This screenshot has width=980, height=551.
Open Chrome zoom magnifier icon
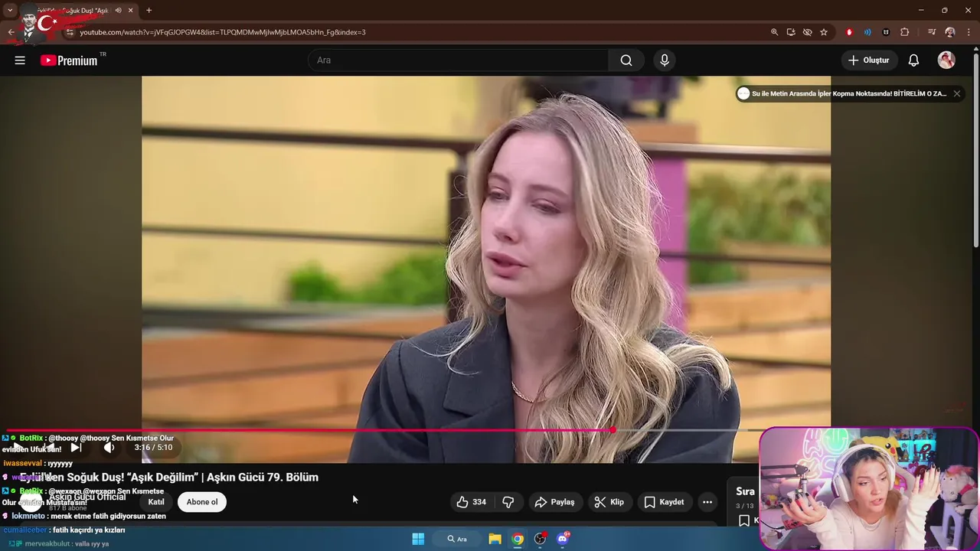[x=774, y=32]
